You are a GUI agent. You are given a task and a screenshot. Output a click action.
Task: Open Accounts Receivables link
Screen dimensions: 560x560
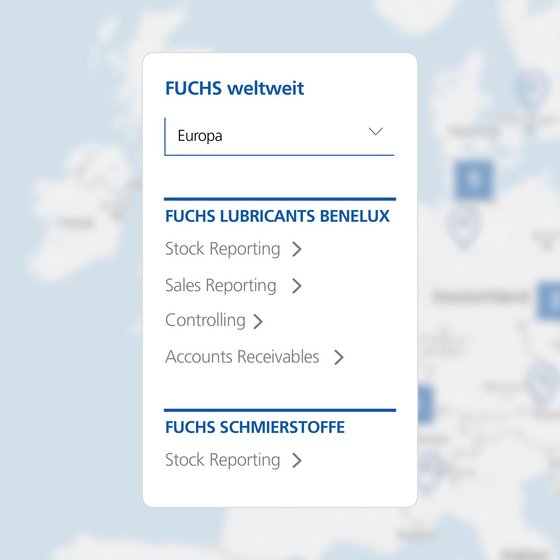(242, 357)
